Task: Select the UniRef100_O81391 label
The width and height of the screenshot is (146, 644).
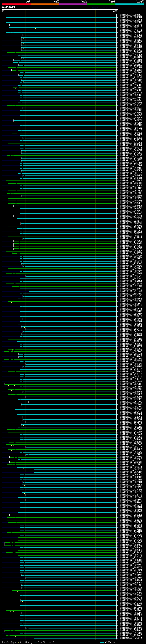Action: pos(131,359)
